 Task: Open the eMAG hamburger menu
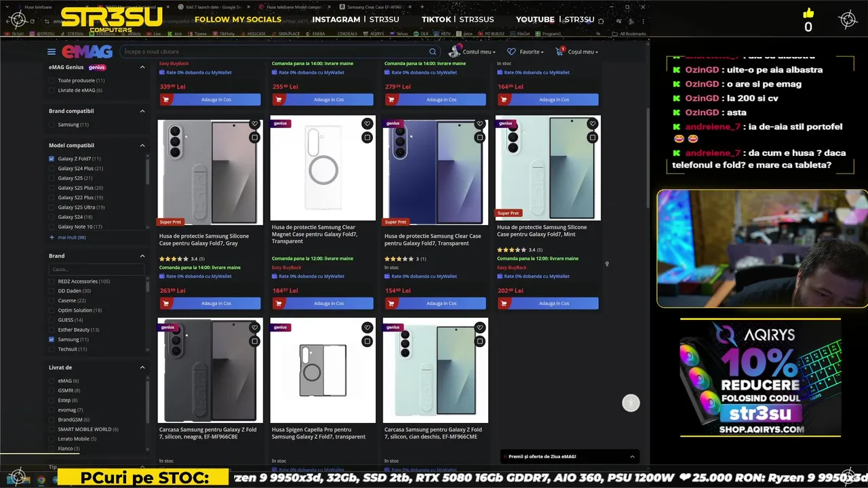click(x=52, y=52)
